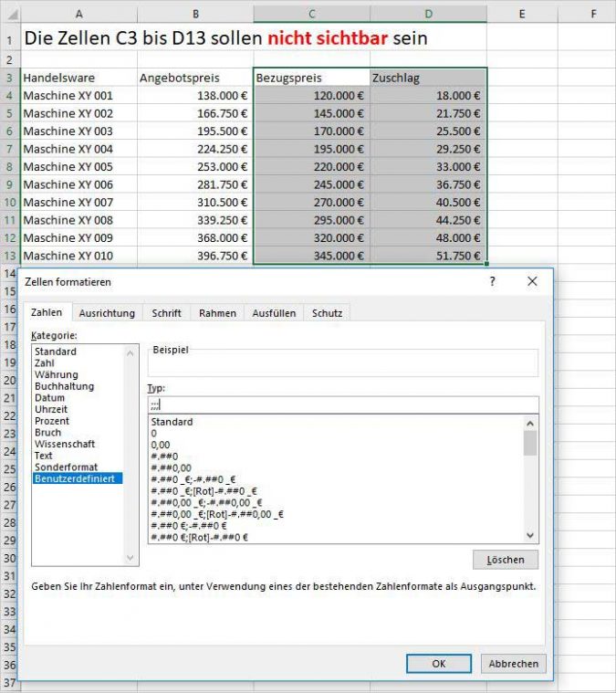The width and height of the screenshot is (616, 693).
Task: Select category Wissenschaft
Action: 65,444
